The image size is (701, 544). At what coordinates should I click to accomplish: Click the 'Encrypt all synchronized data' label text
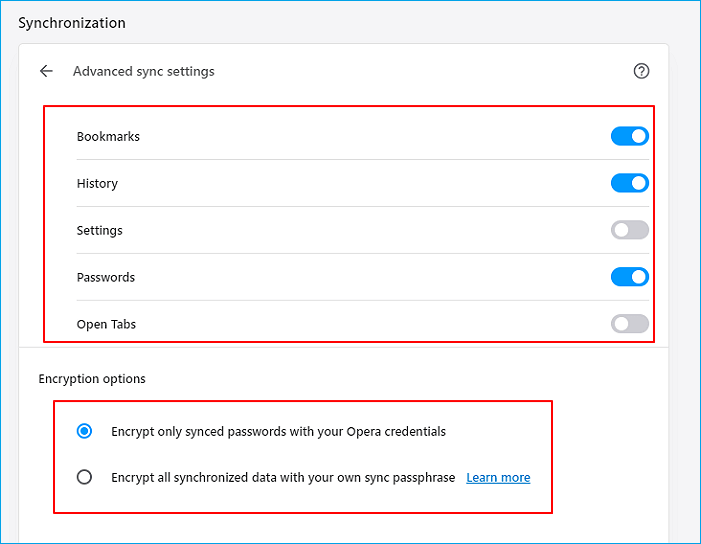(x=283, y=477)
